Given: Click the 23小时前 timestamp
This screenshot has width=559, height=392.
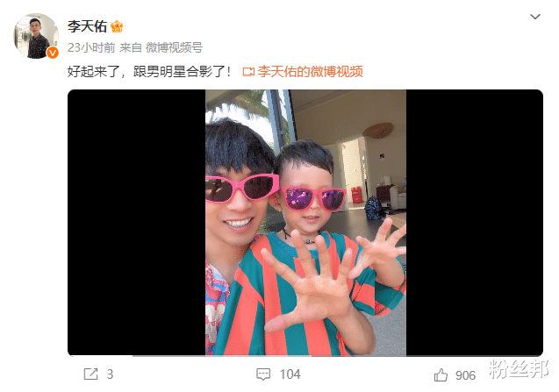Looking at the screenshot, I should 91,47.
